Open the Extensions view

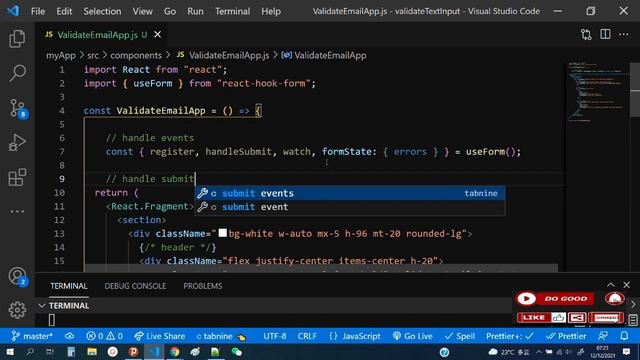tap(17, 178)
